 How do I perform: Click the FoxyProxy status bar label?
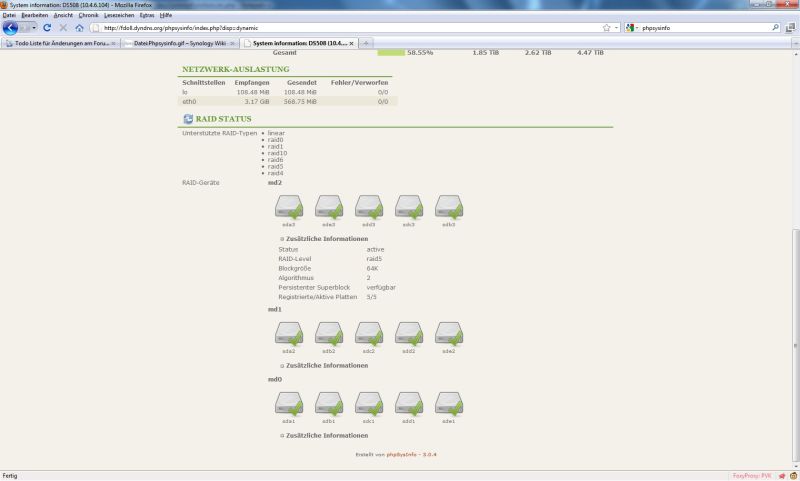click(752, 476)
